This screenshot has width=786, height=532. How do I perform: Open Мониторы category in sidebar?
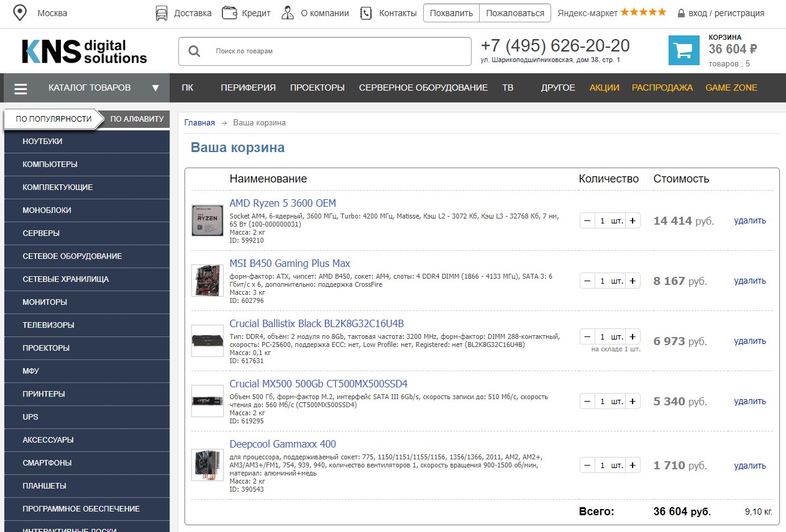pyautogui.click(x=87, y=302)
